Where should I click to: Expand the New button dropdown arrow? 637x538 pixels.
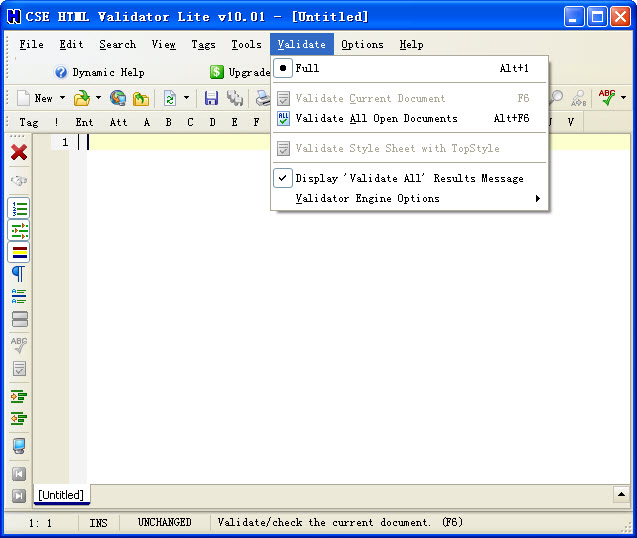tap(63, 98)
